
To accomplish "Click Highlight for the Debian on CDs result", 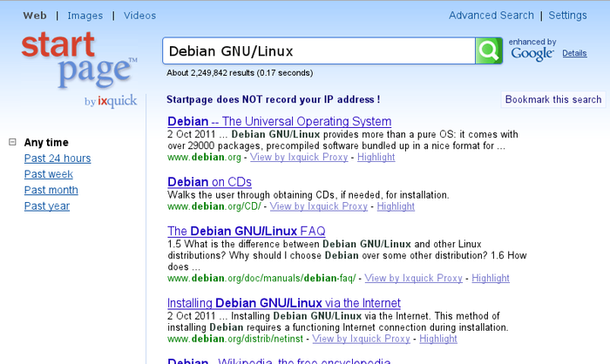I will [x=396, y=206].
